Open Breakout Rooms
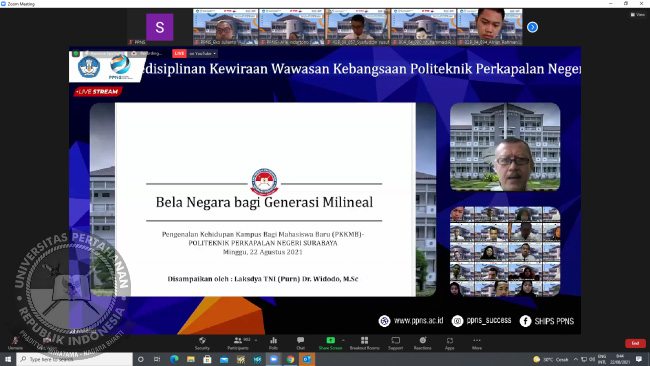Screen dimensions: 650x366 364,343
